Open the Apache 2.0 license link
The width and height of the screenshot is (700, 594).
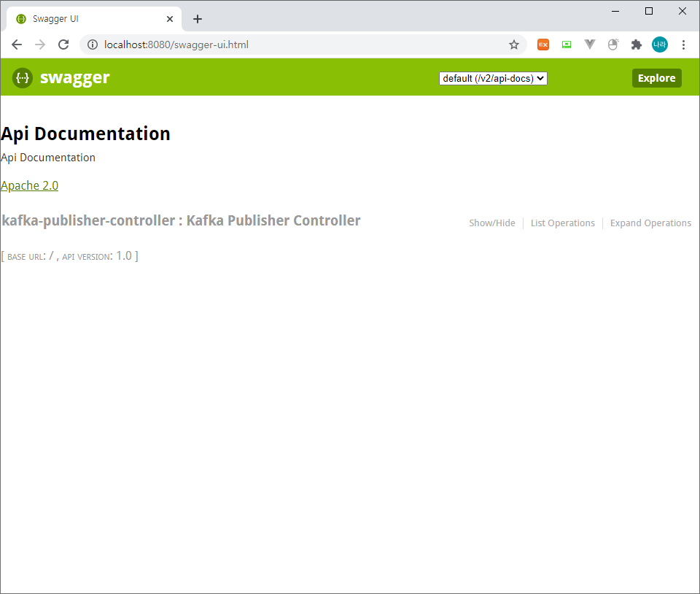pos(29,185)
